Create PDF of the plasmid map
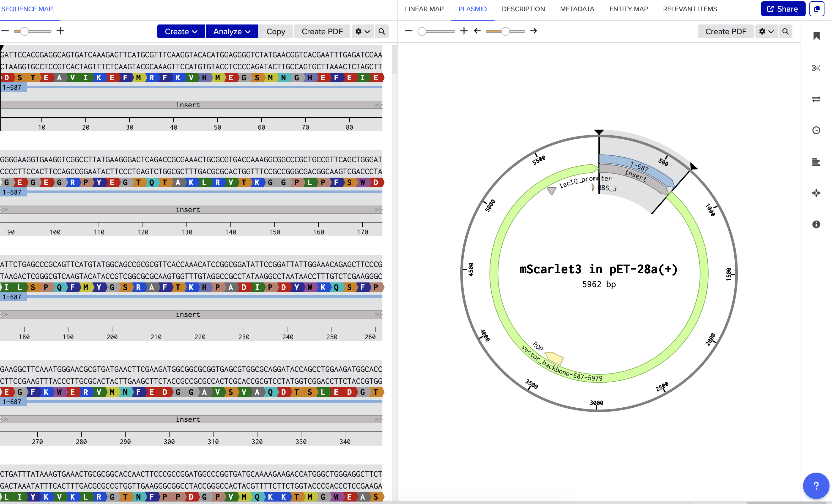This screenshot has height=504, width=832. pos(726,31)
